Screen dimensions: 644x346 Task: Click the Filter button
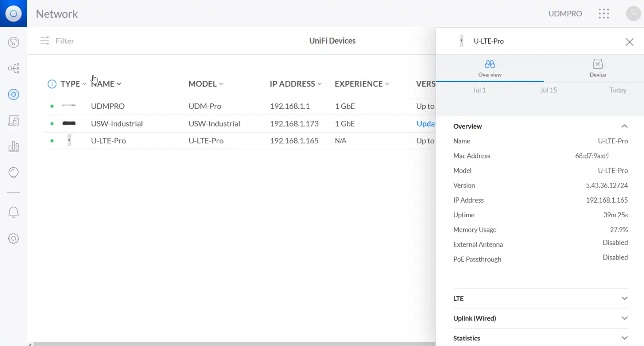57,41
